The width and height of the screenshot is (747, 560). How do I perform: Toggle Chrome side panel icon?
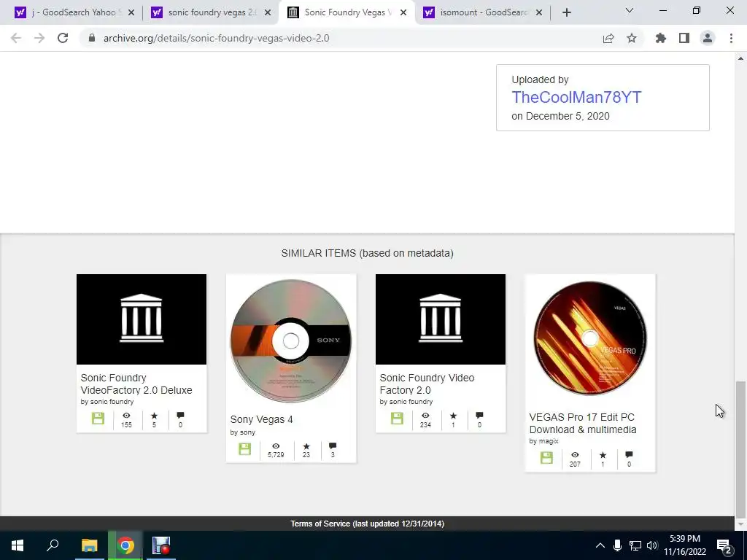[x=684, y=38]
